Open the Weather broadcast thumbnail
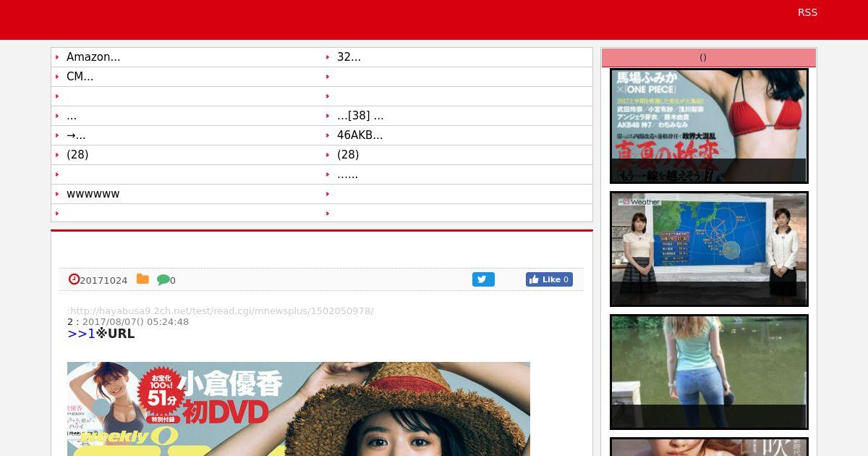 click(x=709, y=249)
